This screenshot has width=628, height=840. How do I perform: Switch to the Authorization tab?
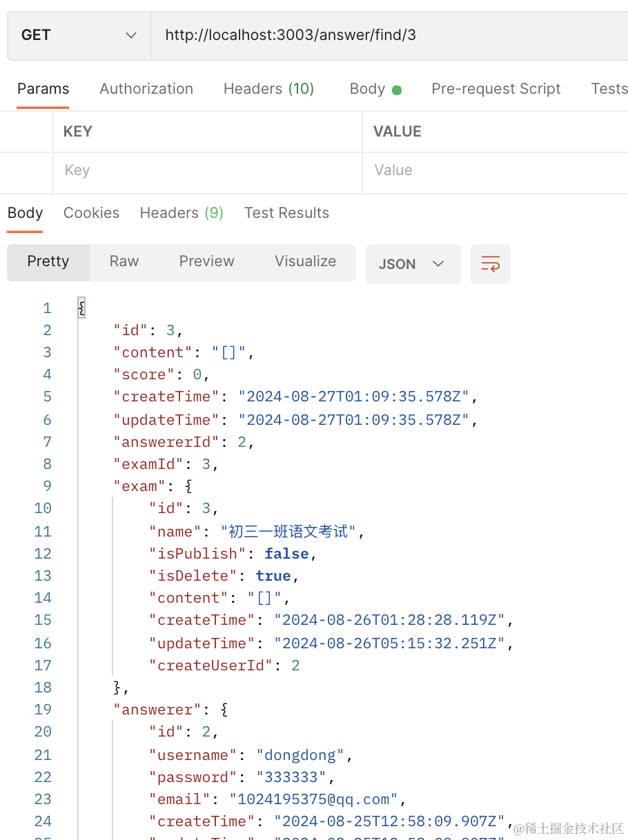click(x=146, y=89)
